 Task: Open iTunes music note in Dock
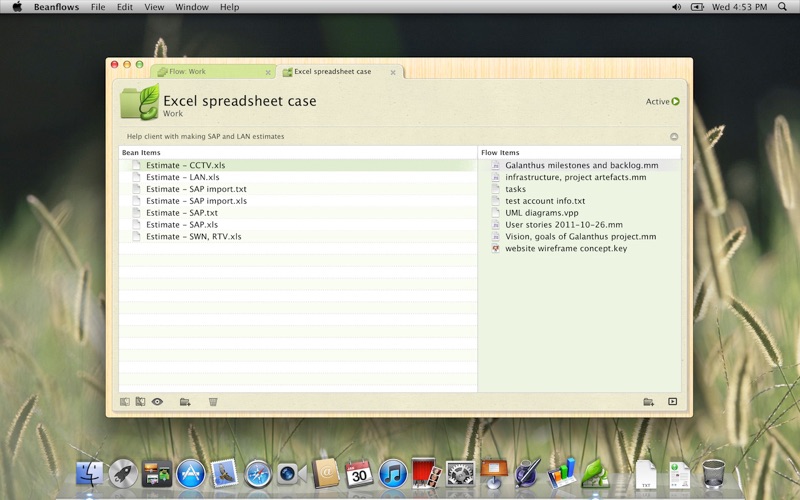[393, 474]
